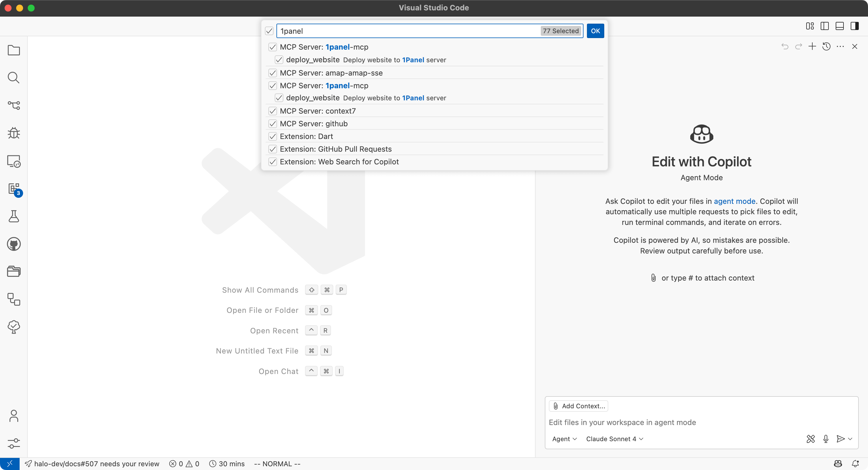The height and width of the screenshot is (470, 868).
Task: Open the Agent mode dropdown
Action: [564, 439]
